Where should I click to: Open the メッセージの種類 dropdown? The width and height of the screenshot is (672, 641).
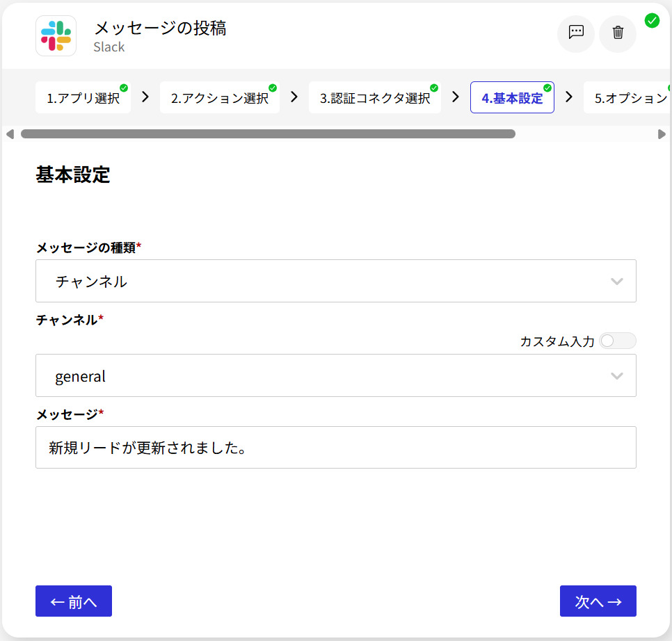point(335,281)
